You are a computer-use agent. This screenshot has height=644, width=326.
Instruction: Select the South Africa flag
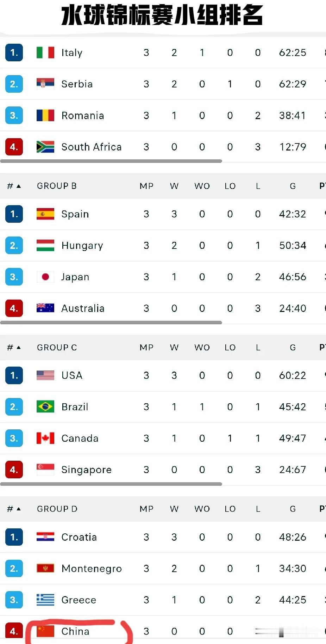(45, 147)
